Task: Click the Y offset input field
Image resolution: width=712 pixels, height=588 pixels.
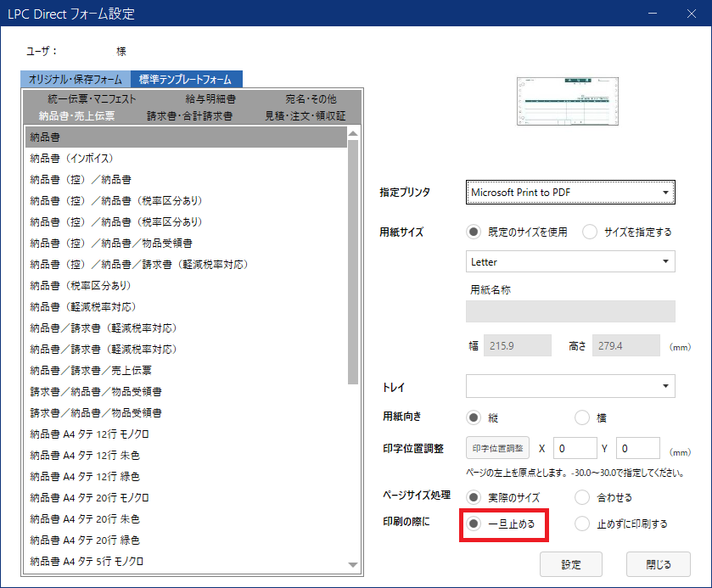Action: (637, 448)
